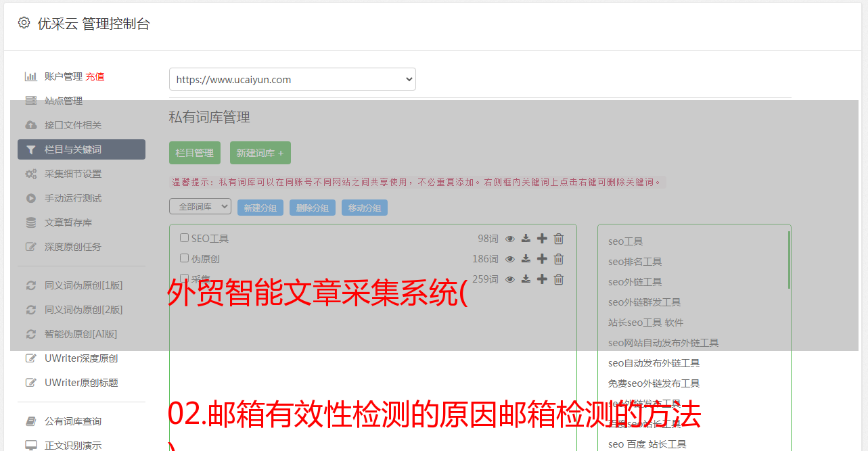Open 接口文件相关 in the sidebar
The height and width of the screenshot is (451, 868).
[73, 125]
